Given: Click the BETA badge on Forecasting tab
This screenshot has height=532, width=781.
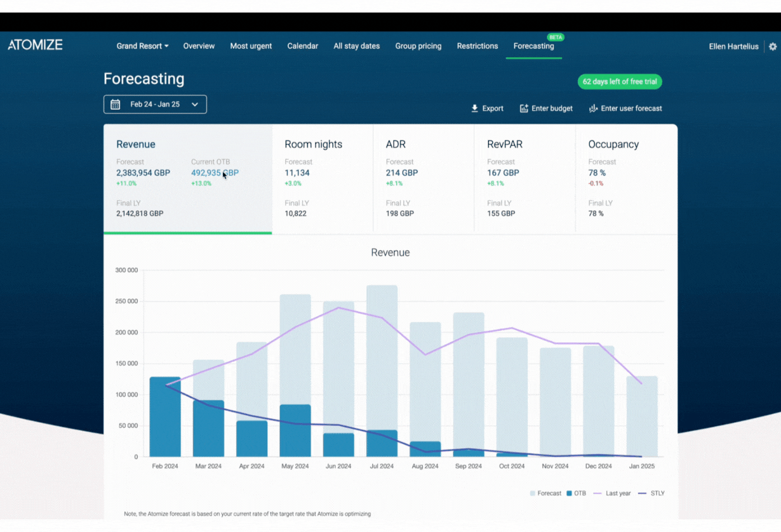Looking at the screenshot, I should coord(555,37).
